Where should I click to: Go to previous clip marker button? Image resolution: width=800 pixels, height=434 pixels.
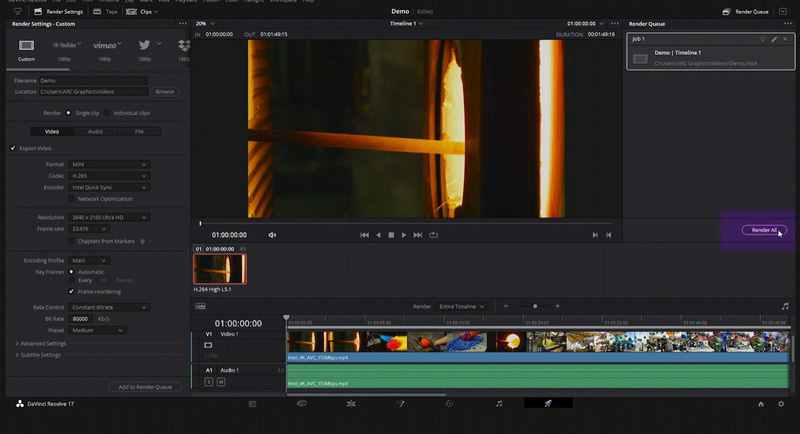click(609, 235)
